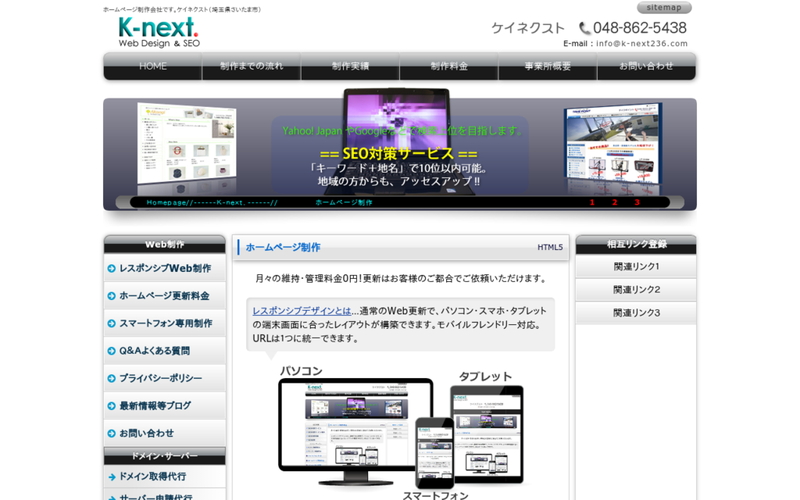The image size is (800, 500).
Task: Jump to banner slide 2
Action: point(615,202)
